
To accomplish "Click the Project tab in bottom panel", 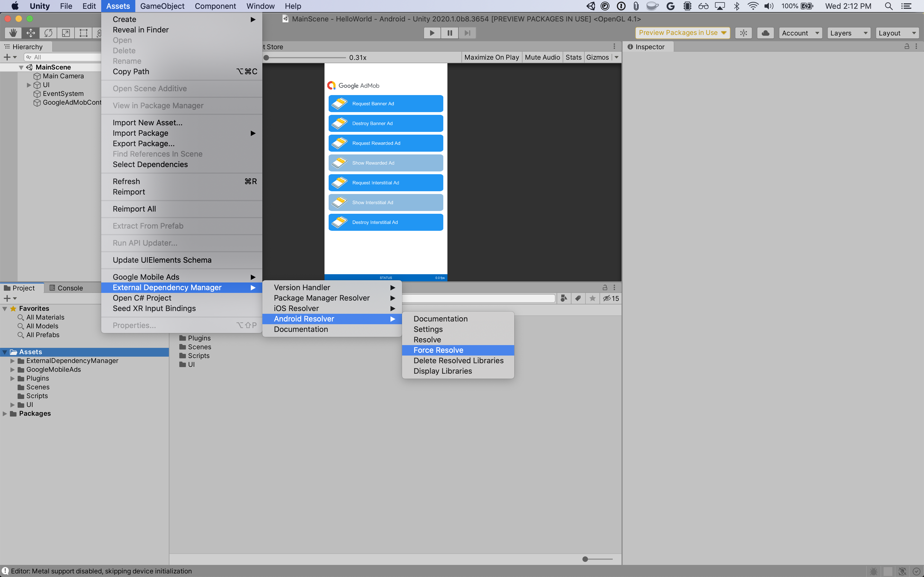I will click(24, 287).
